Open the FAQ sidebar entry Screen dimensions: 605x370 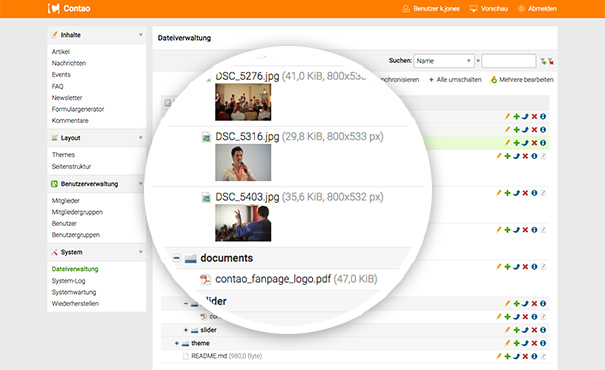point(57,86)
